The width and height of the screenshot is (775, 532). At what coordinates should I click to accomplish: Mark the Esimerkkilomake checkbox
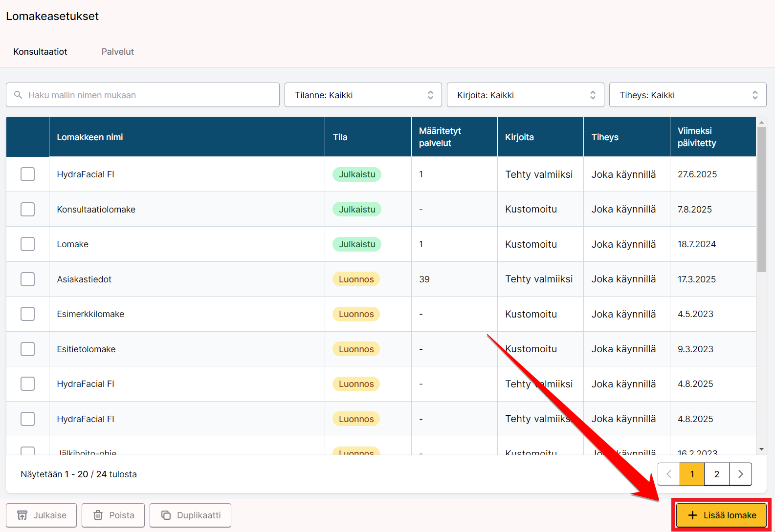point(27,314)
